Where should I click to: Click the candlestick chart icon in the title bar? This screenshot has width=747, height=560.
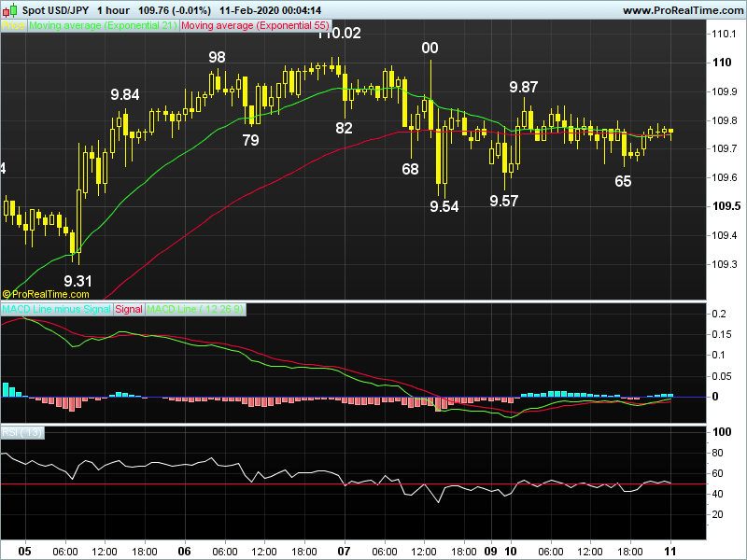coord(9,10)
